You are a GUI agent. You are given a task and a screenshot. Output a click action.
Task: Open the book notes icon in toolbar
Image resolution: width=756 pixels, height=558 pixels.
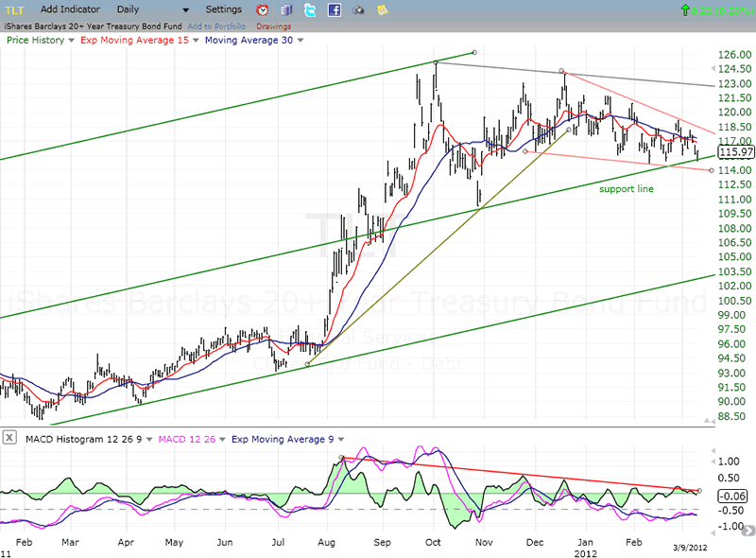point(287,9)
